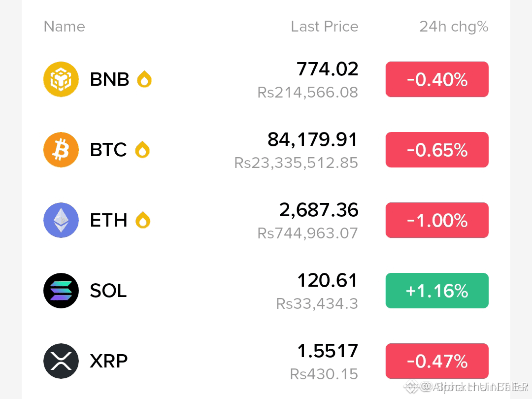
Task: Click the Bitcoin orange logo icon
Action: 61,150
